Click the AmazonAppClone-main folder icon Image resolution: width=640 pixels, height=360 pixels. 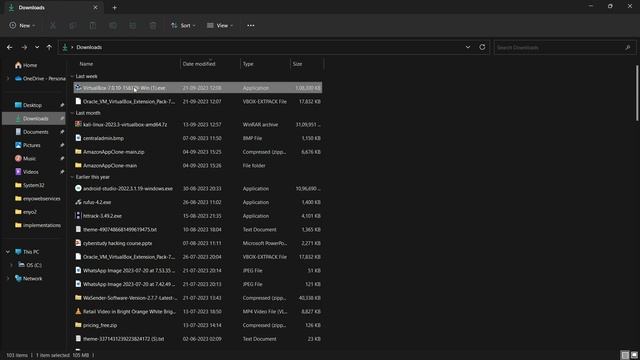pos(78,165)
